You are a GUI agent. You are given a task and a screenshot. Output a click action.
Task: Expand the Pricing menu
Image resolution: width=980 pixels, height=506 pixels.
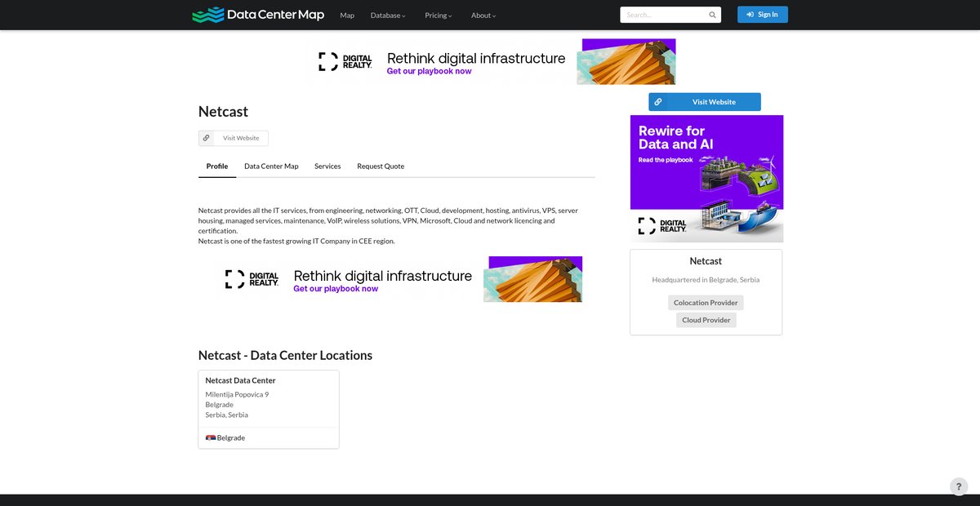click(x=439, y=16)
